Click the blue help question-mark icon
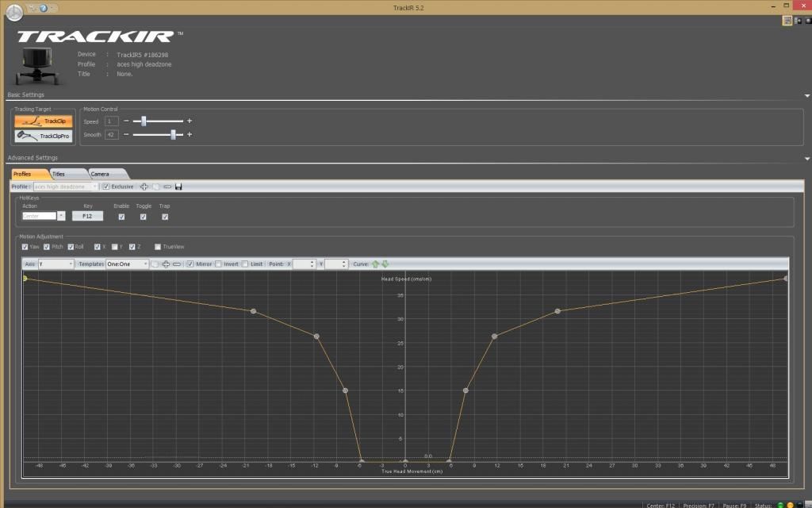 44,8
